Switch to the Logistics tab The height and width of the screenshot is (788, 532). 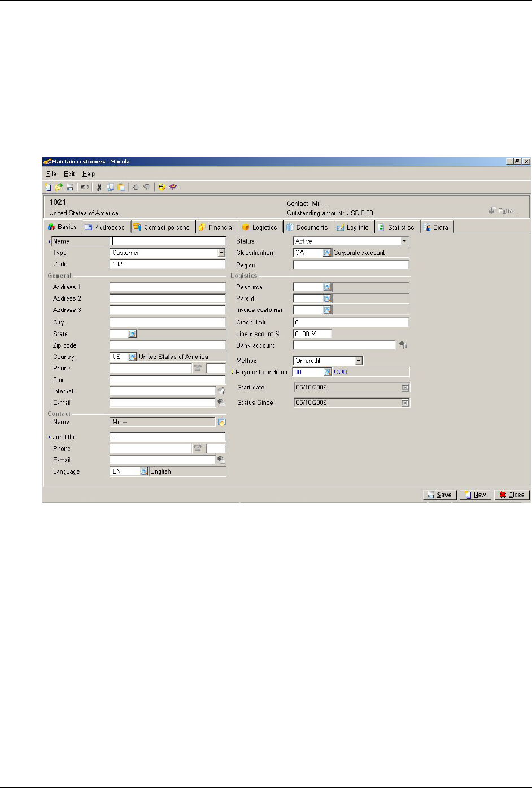(x=260, y=227)
